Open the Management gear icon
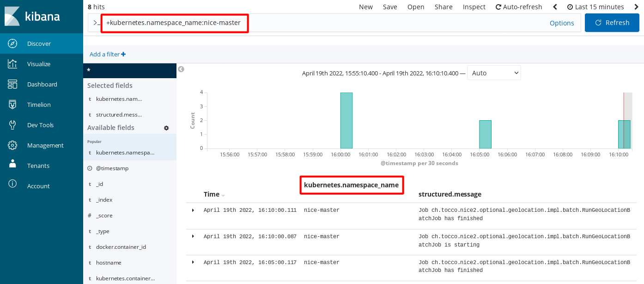 tap(12, 145)
